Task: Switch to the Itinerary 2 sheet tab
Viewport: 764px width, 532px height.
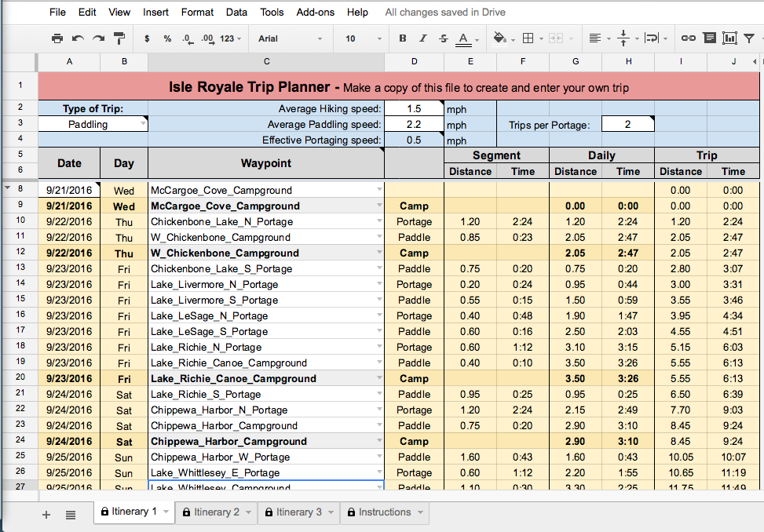Action: (218, 512)
